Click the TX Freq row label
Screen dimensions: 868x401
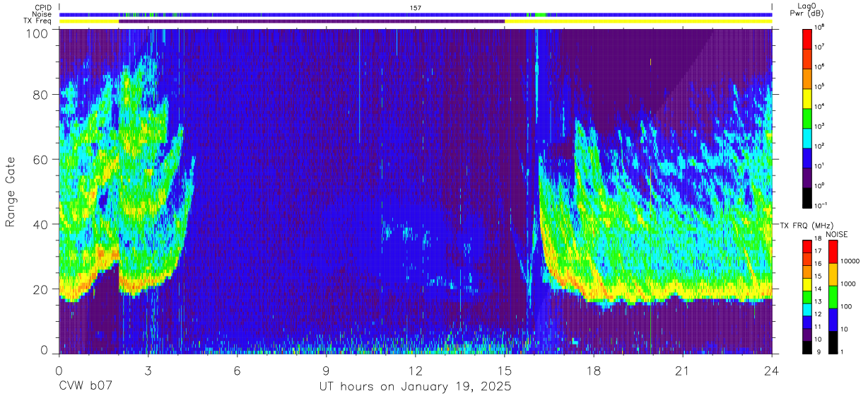(37, 21)
